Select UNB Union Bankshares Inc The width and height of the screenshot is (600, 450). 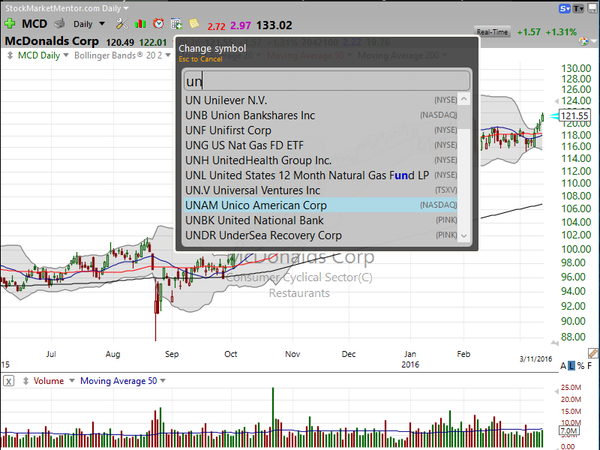click(321, 115)
